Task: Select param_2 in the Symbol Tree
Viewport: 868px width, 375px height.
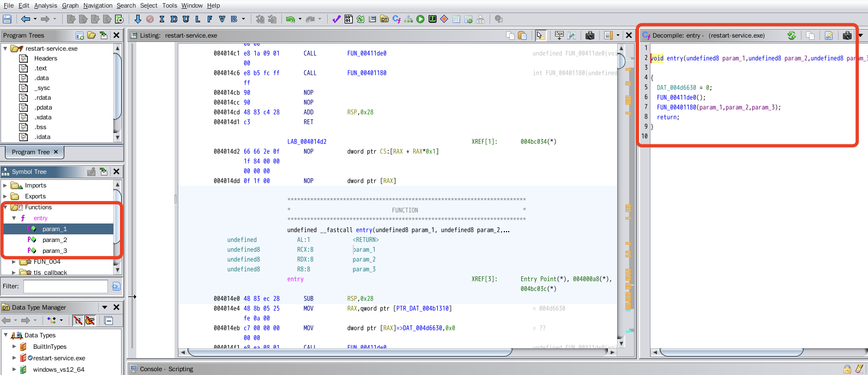Action: [x=55, y=240]
